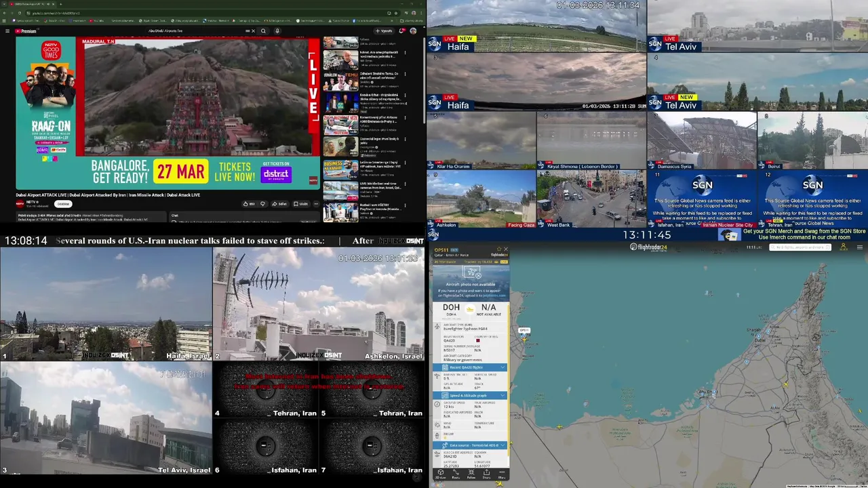Select the active YouTube browser tab
Screen dimensions: 868x488
click(32, 4)
